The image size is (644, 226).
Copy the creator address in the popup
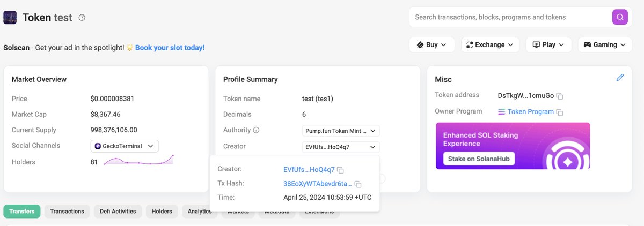340,170
